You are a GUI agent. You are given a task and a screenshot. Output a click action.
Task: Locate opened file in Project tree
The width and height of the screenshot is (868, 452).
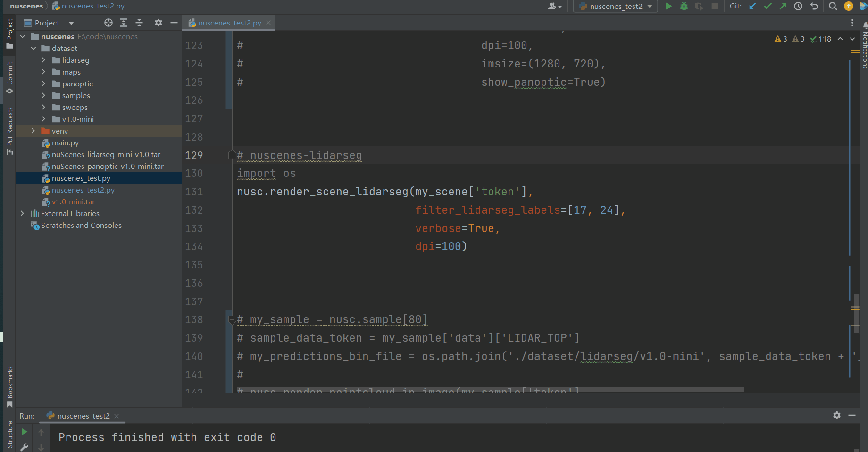(x=108, y=23)
